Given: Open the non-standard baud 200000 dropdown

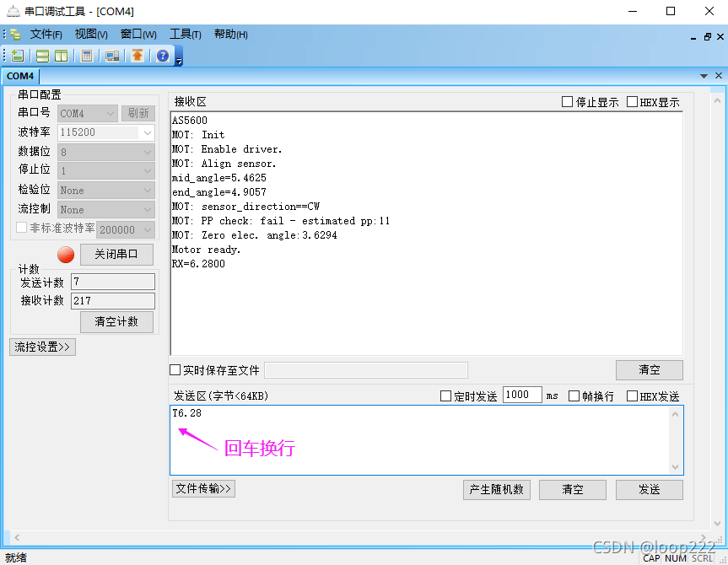Looking at the screenshot, I should pos(126,229).
